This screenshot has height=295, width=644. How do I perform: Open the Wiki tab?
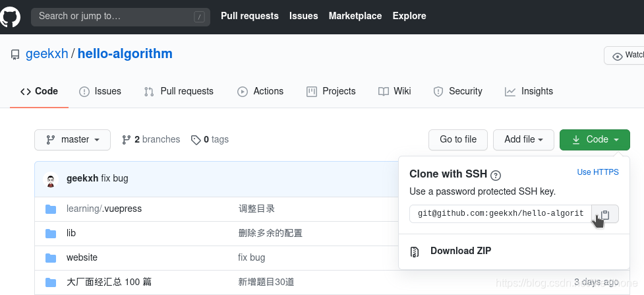395,91
